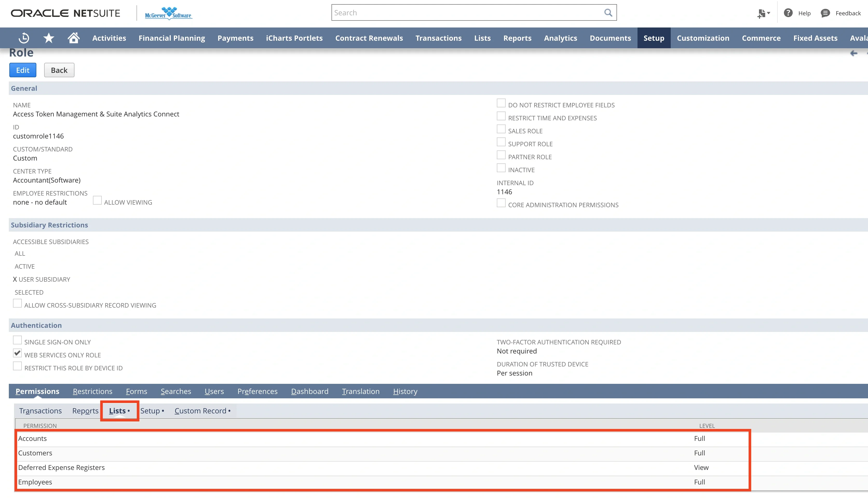The image size is (868, 500).
Task: Open Feedback via the speech bubble icon
Action: 826,13
